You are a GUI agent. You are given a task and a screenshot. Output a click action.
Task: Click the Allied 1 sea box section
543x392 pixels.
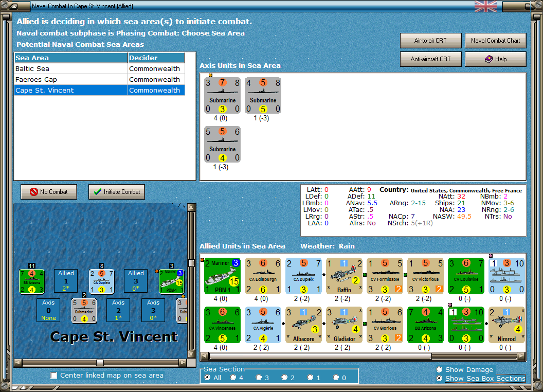[x=66, y=281]
